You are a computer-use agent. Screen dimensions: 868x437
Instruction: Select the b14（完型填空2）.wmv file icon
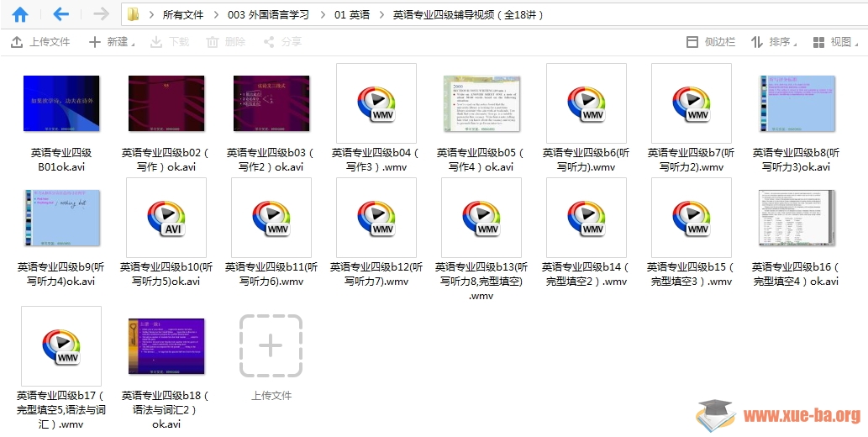click(587, 218)
